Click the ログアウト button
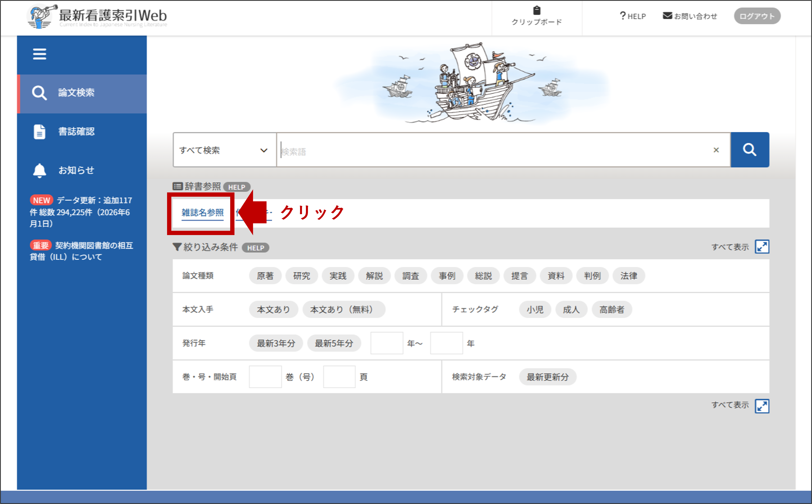 757,16
